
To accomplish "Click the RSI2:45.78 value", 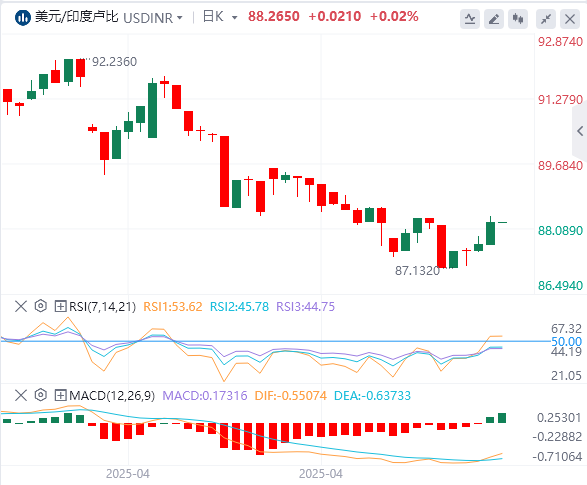I will pyautogui.click(x=239, y=307).
